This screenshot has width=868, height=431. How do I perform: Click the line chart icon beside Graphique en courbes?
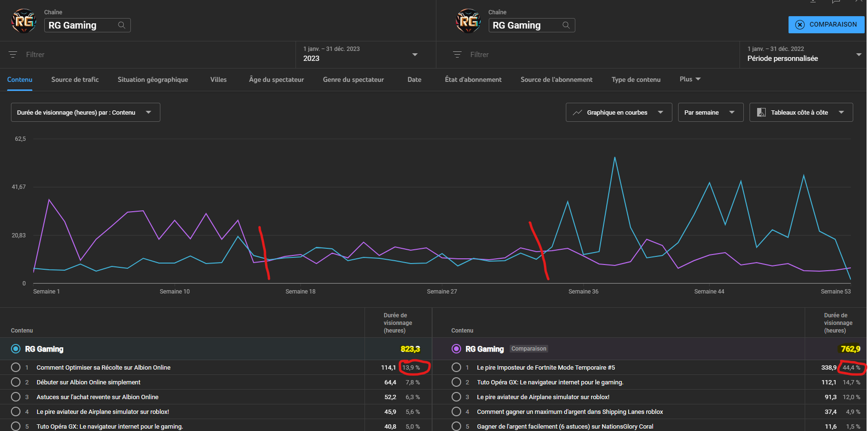(x=577, y=113)
